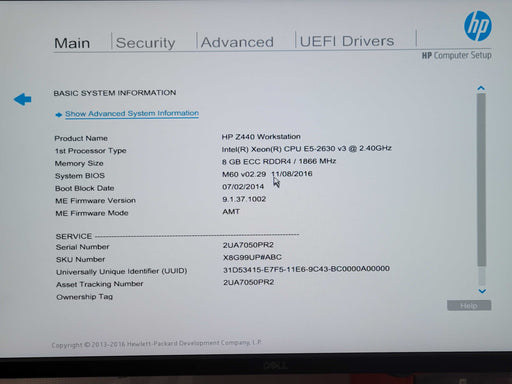The image size is (512, 384).
Task: Click the Help button
Action: tap(469, 305)
